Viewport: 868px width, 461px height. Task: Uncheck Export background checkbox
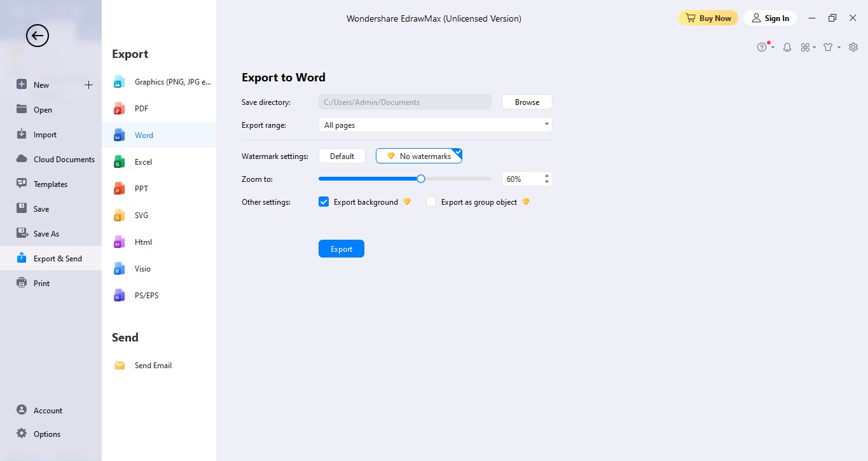(x=324, y=202)
